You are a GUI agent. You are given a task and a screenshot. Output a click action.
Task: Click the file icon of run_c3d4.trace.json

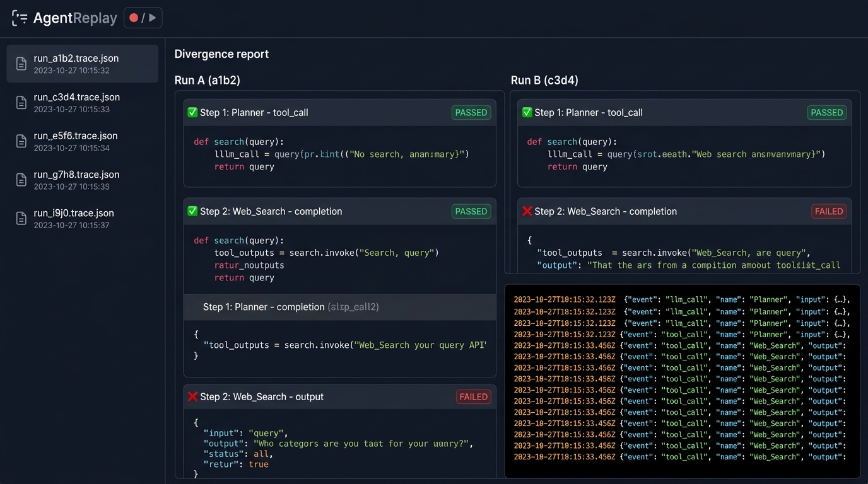click(21, 103)
